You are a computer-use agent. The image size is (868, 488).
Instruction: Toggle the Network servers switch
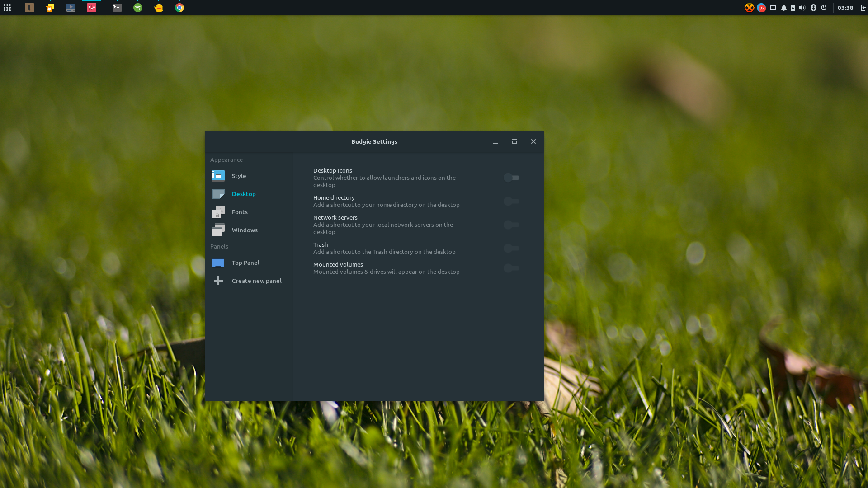(x=512, y=225)
